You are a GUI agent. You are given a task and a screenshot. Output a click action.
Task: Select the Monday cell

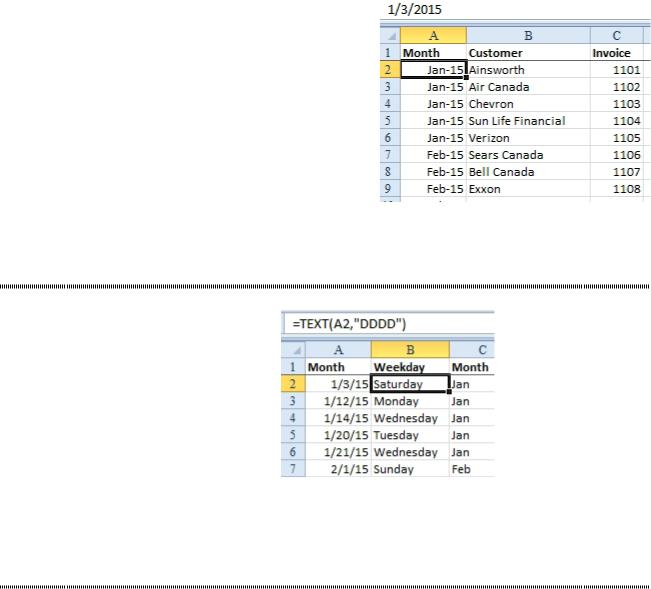point(410,401)
